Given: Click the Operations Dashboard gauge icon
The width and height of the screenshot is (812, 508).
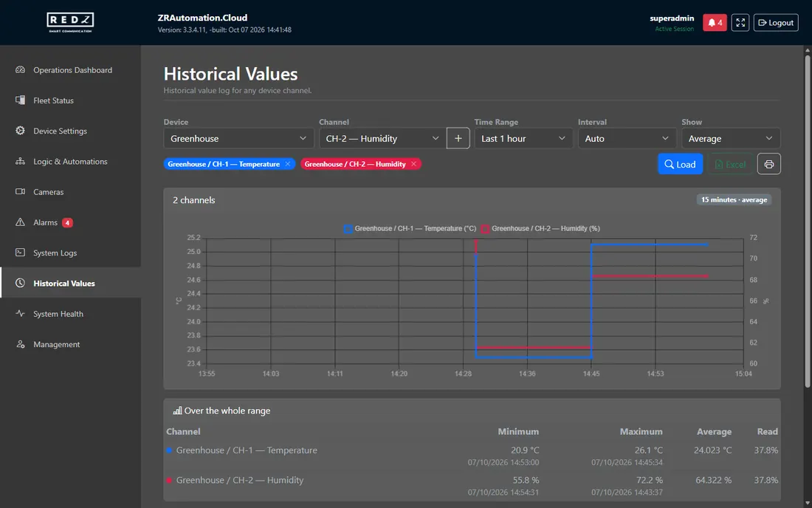Looking at the screenshot, I should click(x=20, y=70).
